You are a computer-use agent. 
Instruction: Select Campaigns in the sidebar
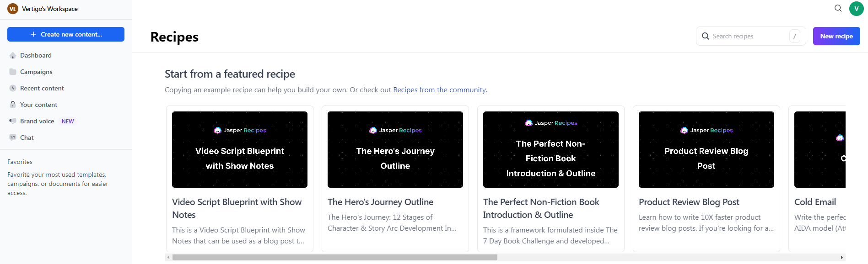[36, 72]
